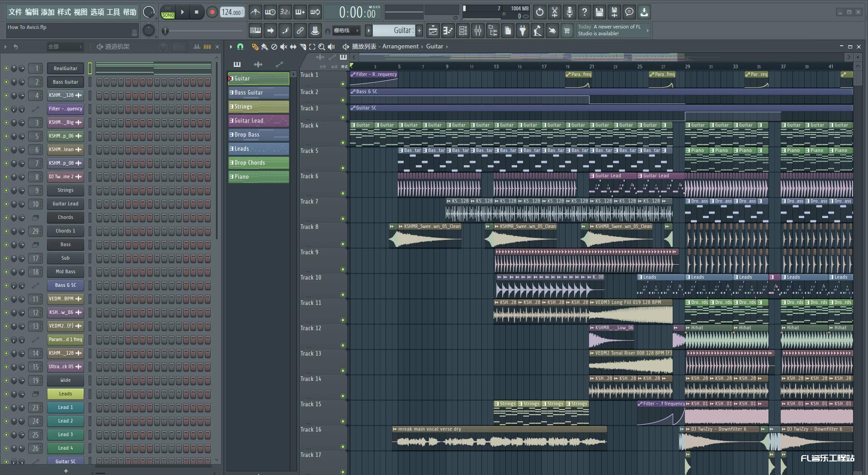Click the render audio file icon

[x=614, y=12]
